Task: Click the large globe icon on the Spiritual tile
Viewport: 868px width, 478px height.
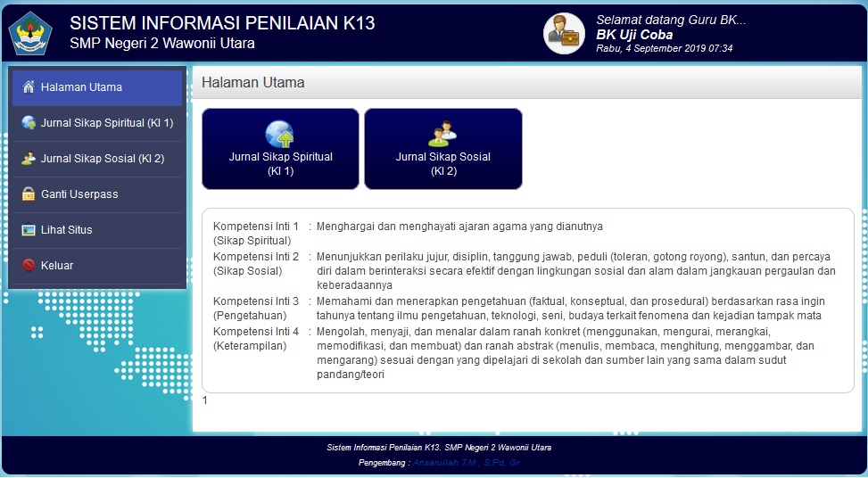Action: click(x=280, y=134)
